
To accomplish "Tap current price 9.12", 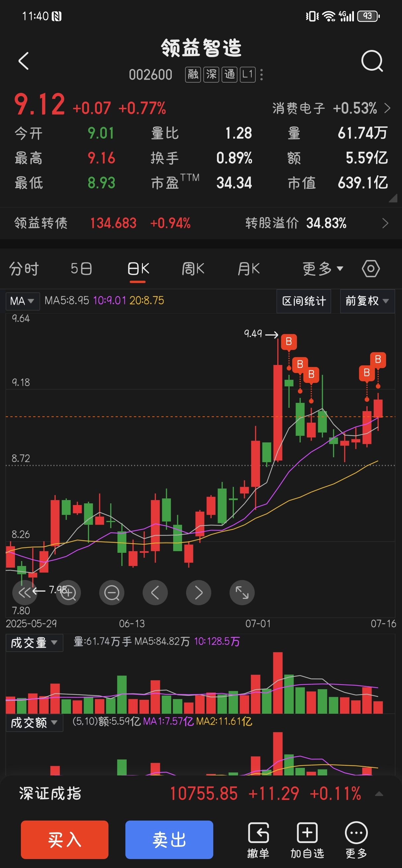I will click(x=39, y=104).
